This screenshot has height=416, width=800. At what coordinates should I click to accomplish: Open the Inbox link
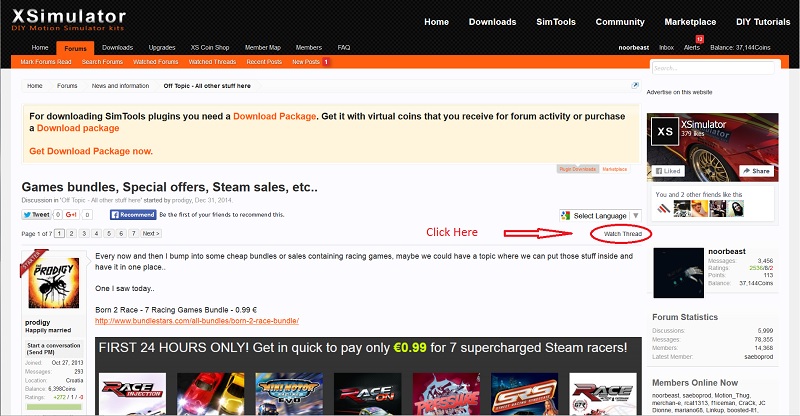click(x=666, y=47)
